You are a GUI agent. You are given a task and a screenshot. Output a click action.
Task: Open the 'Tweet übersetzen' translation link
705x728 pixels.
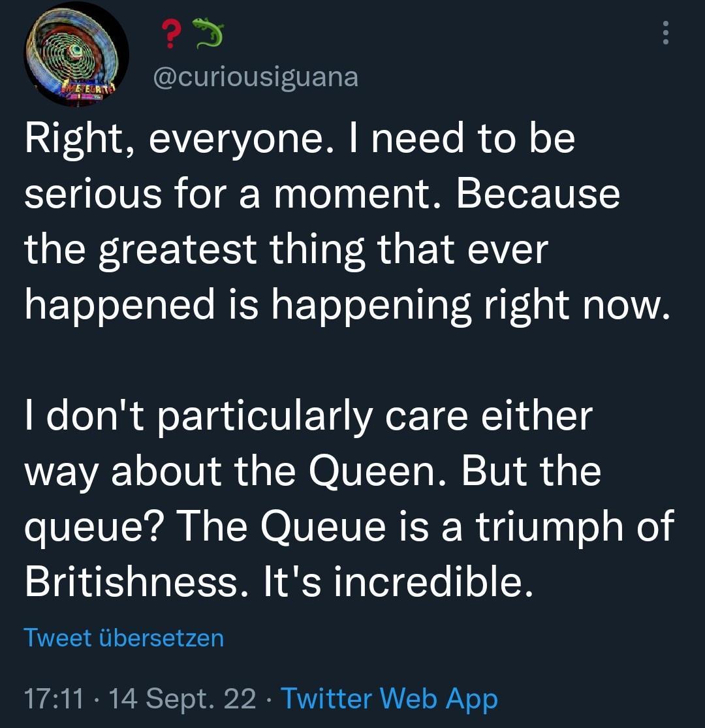pyautogui.click(x=123, y=637)
